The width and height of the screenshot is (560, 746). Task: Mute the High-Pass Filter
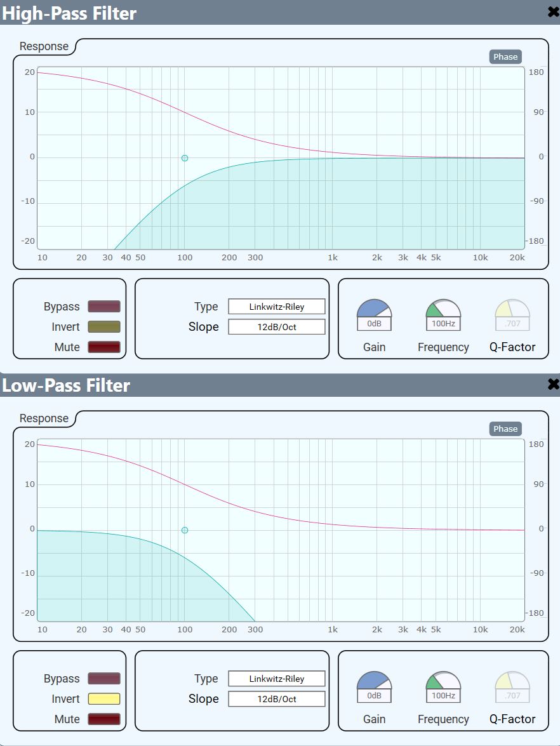(x=104, y=347)
